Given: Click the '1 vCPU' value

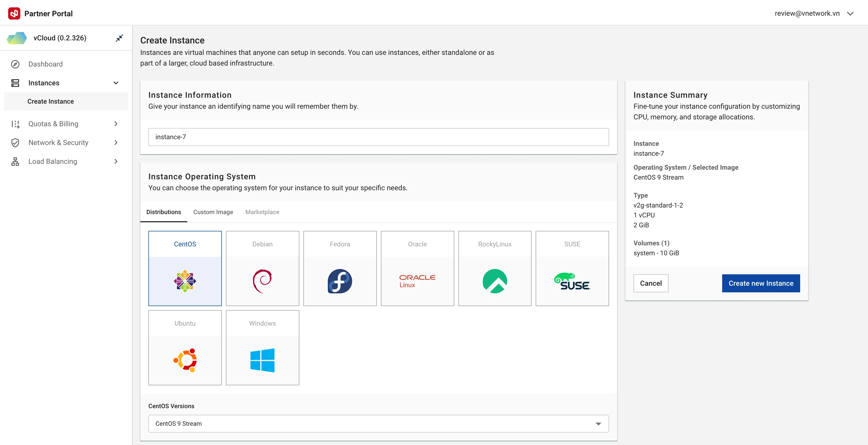Looking at the screenshot, I should tap(644, 215).
